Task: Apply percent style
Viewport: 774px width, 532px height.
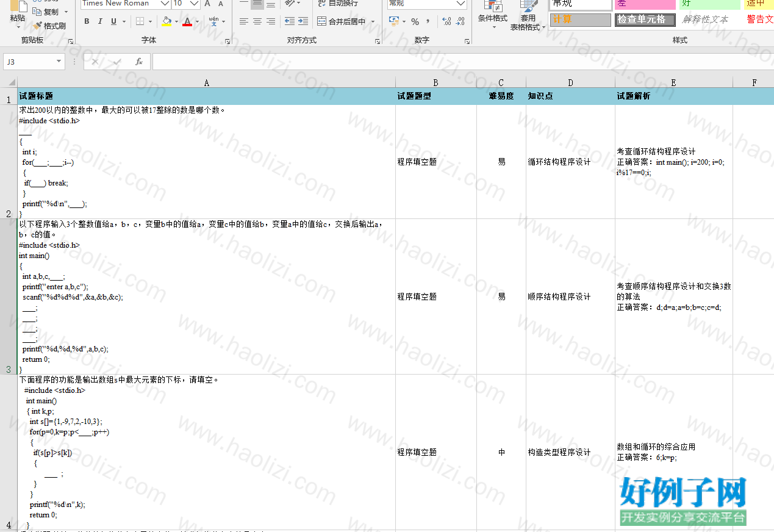Action: (x=415, y=21)
